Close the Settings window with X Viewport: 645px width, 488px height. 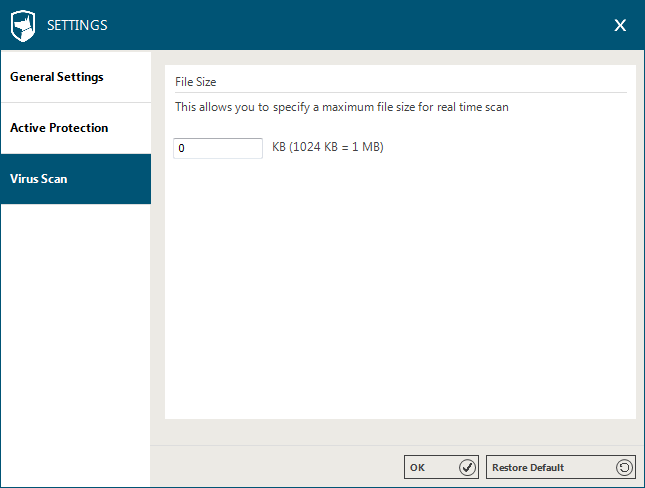(620, 26)
